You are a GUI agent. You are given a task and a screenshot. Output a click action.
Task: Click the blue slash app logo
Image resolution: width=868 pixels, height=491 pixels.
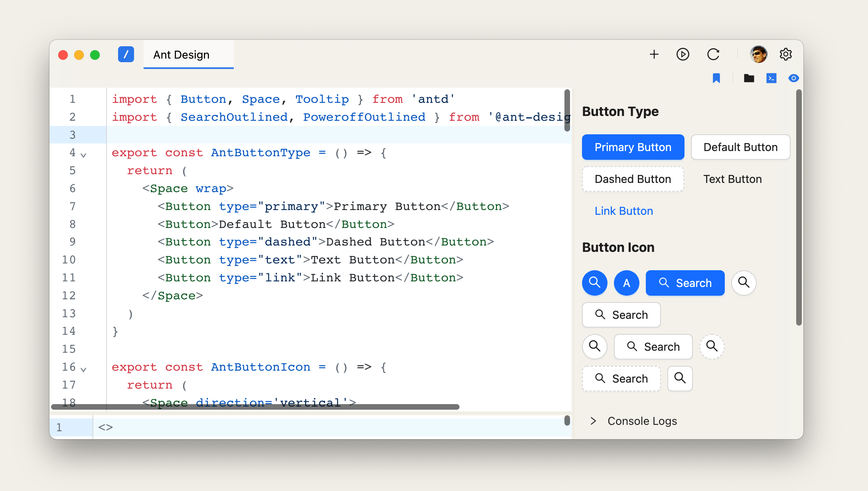point(126,54)
